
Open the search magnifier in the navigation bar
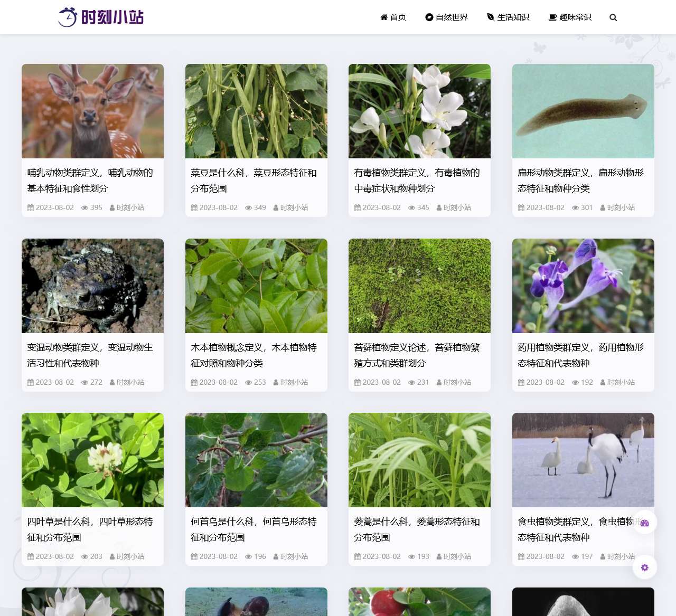coord(613,17)
